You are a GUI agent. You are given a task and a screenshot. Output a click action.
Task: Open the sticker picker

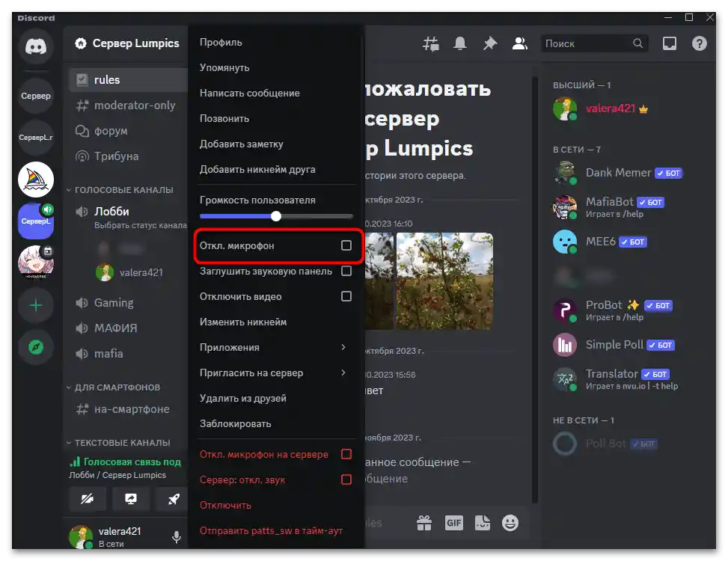click(483, 522)
